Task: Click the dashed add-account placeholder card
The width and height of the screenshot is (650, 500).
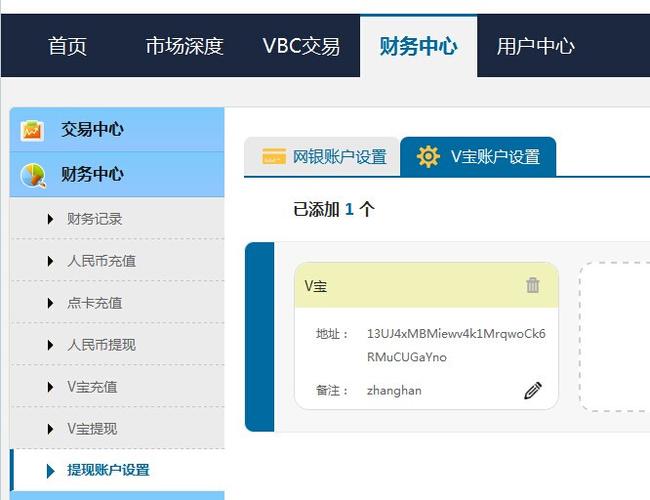Action: (x=615, y=337)
